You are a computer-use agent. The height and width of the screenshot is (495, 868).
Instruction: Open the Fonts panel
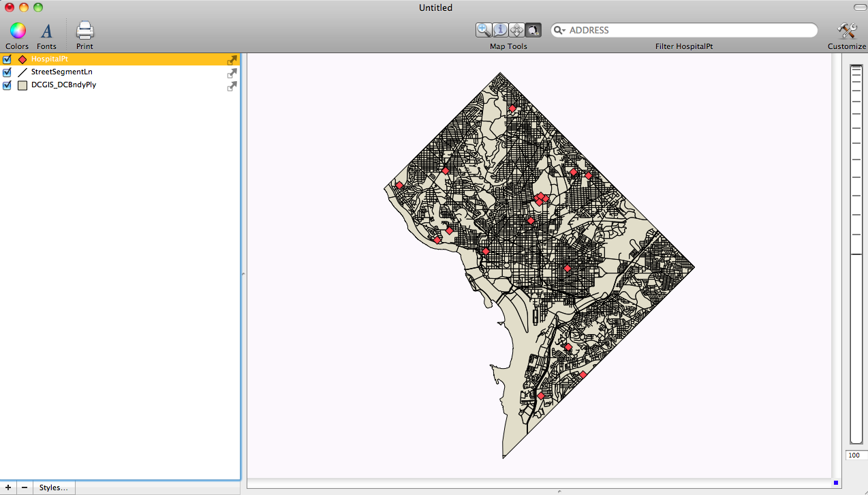[46, 31]
